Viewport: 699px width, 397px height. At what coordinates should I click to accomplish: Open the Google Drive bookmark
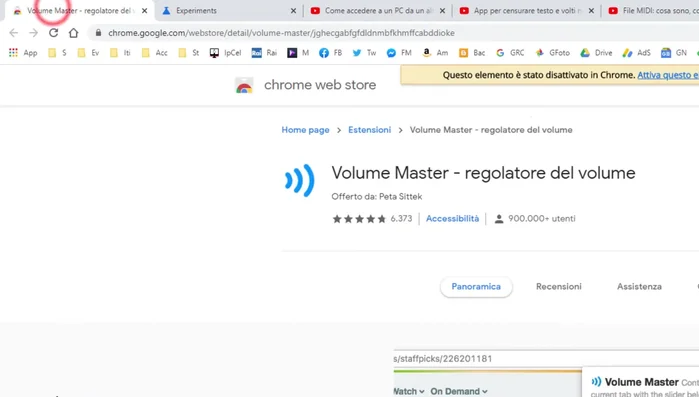tap(596, 53)
